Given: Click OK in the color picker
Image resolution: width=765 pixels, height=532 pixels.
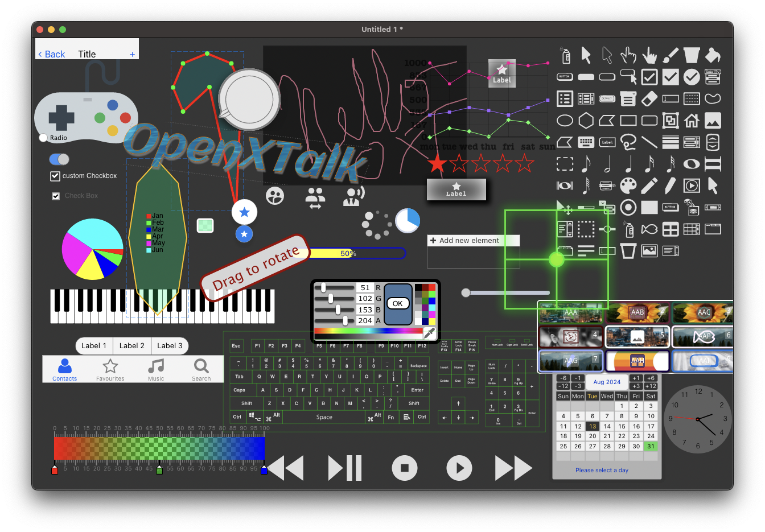Looking at the screenshot, I should coord(398,304).
